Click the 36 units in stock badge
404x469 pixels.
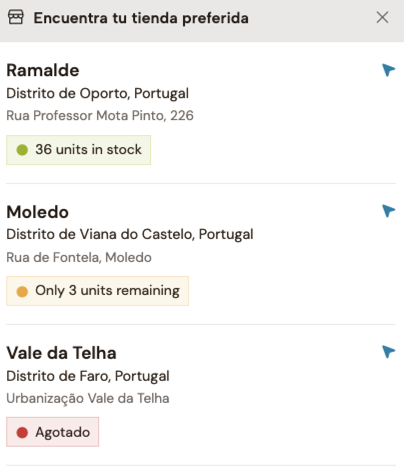point(78,150)
